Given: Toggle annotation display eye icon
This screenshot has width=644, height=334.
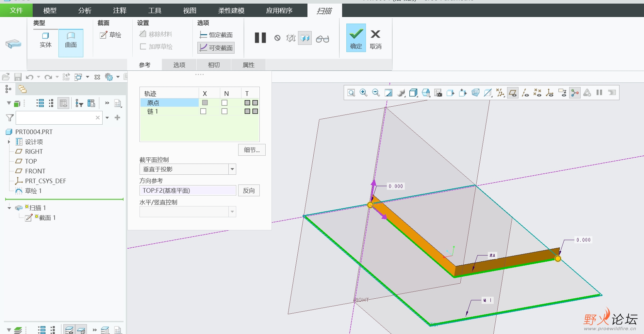Looking at the screenshot, I should (x=562, y=93).
